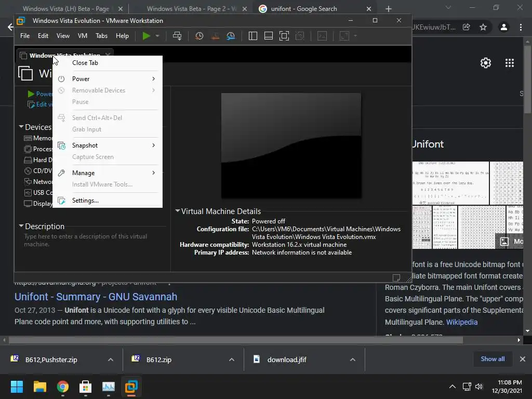Open the power options dropdown arrow next to play button
Viewport: 532px width, 399px height.
point(157,36)
